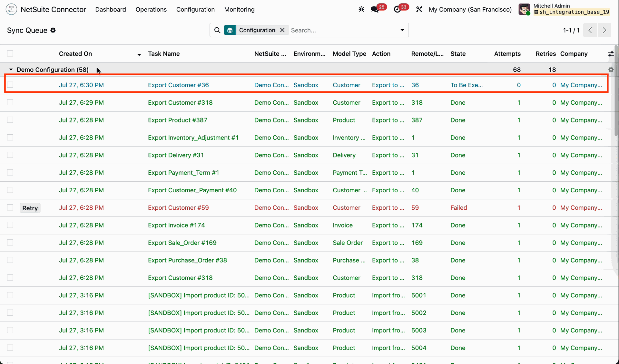The width and height of the screenshot is (619, 364).
Task: Go to the next page arrow
Action: pos(604,30)
